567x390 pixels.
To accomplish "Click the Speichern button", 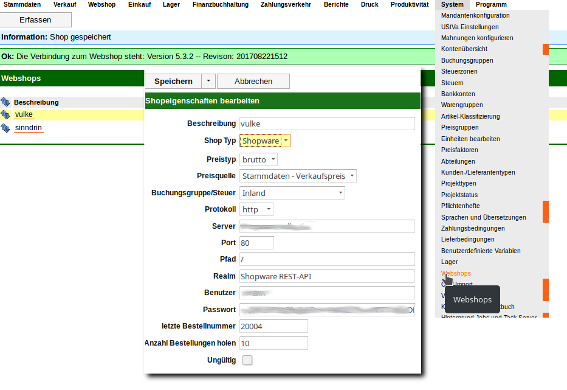I will pyautogui.click(x=173, y=81).
